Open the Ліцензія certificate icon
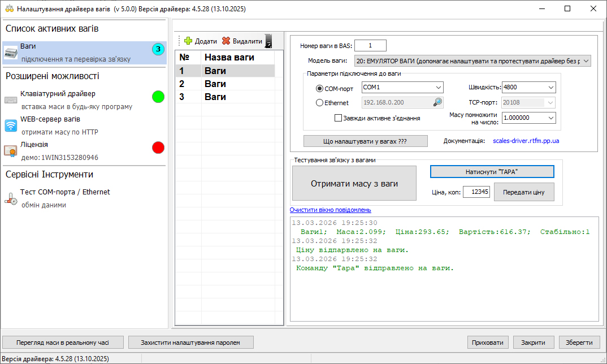 [11, 151]
